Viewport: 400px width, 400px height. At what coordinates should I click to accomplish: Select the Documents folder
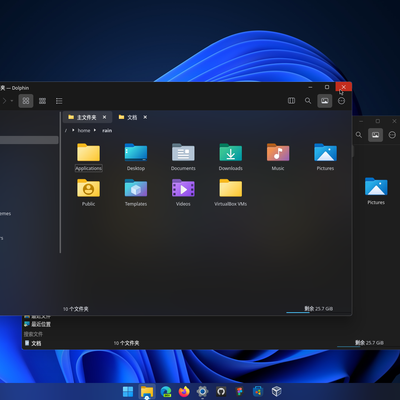(183, 157)
